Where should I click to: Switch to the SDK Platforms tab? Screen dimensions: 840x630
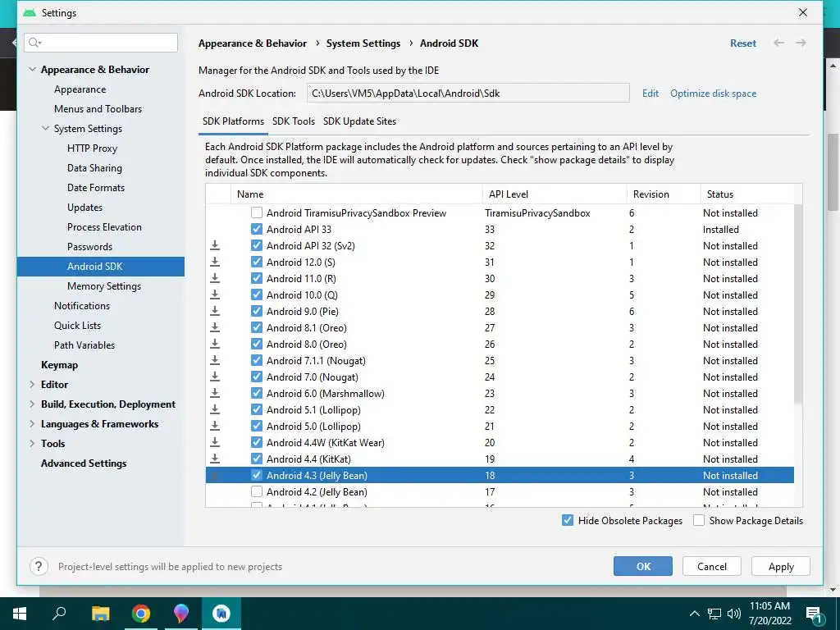tap(233, 121)
